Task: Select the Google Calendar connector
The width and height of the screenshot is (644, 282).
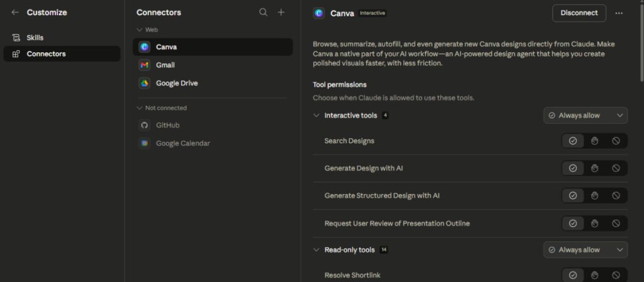Action: pos(182,144)
